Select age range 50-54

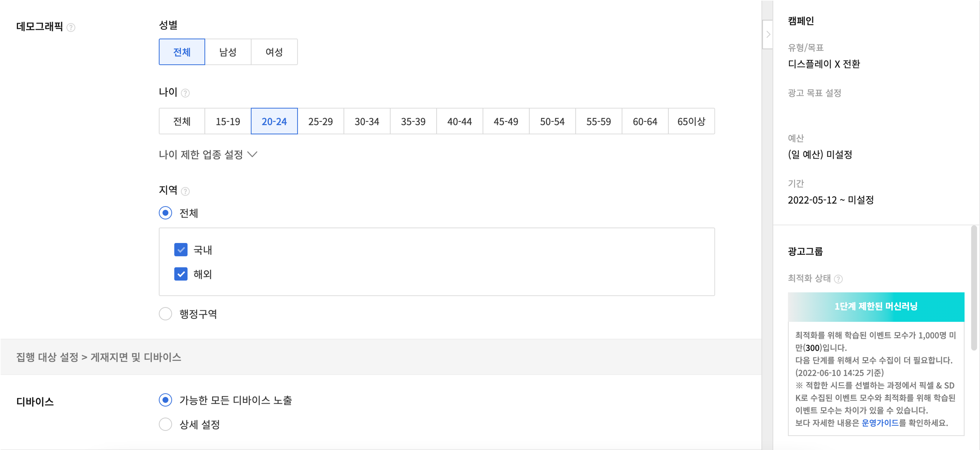coord(553,121)
